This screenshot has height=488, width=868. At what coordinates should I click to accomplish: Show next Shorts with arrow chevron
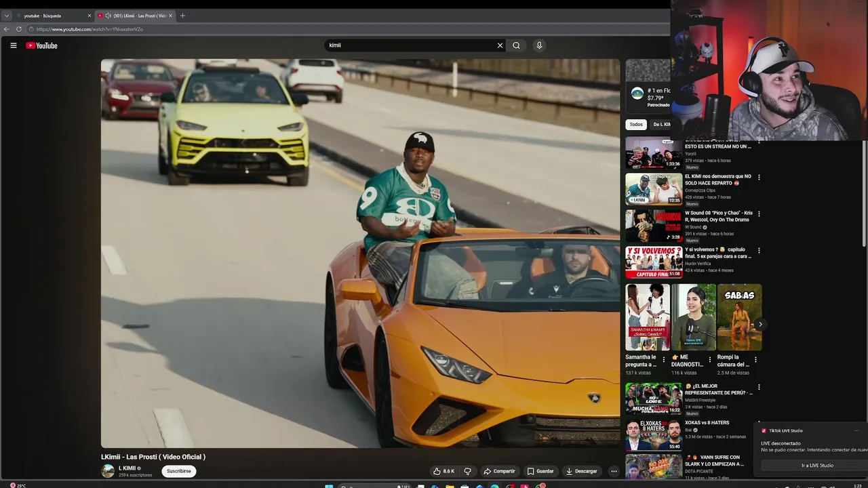point(760,324)
